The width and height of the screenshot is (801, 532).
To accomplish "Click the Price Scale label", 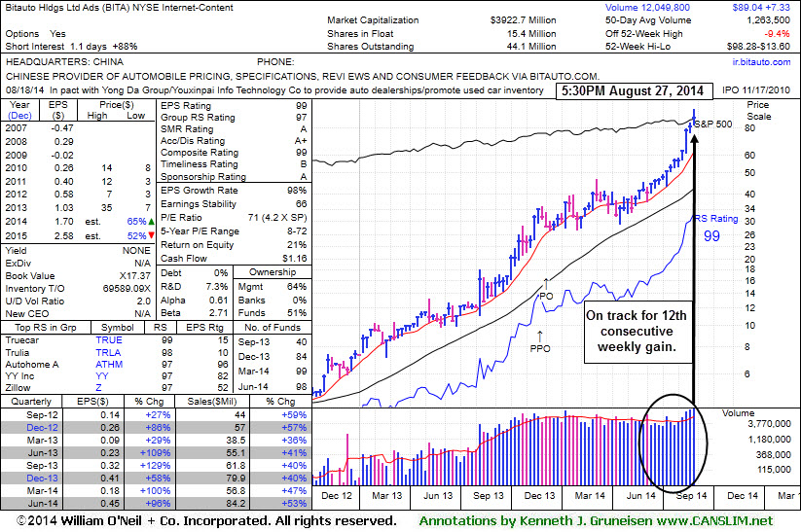I will point(758,111).
